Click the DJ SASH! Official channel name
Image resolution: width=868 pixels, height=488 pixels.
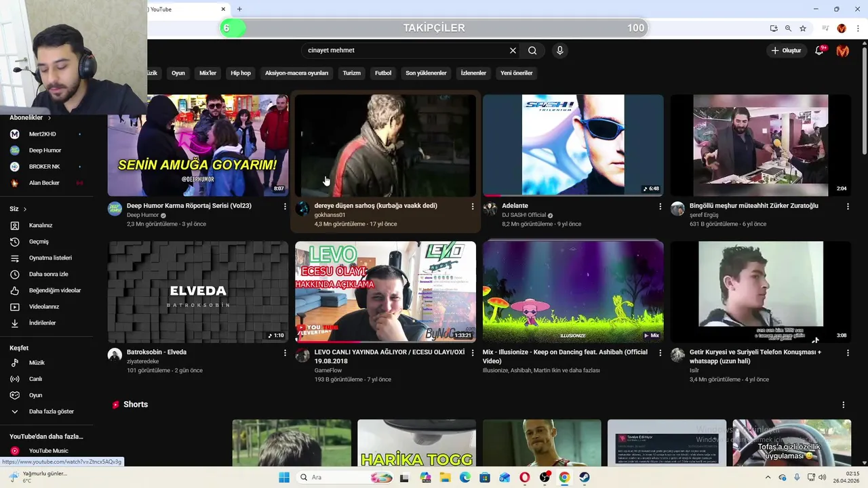point(524,215)
